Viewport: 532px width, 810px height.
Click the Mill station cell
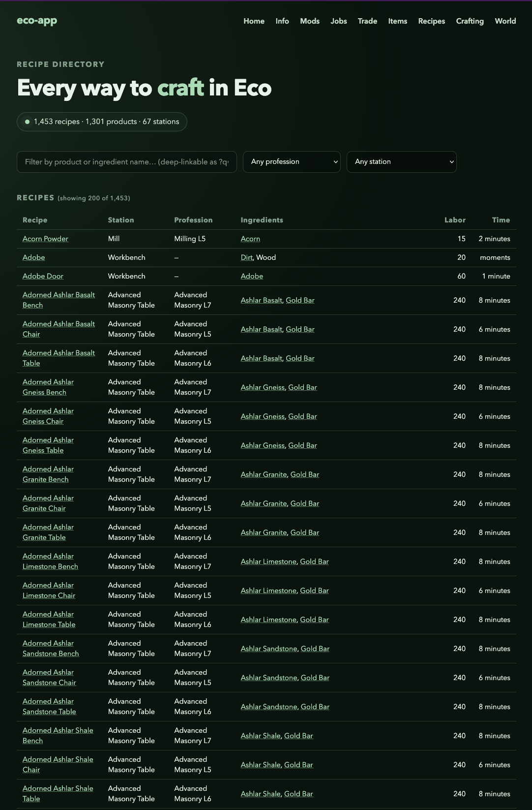click(114, 239)
